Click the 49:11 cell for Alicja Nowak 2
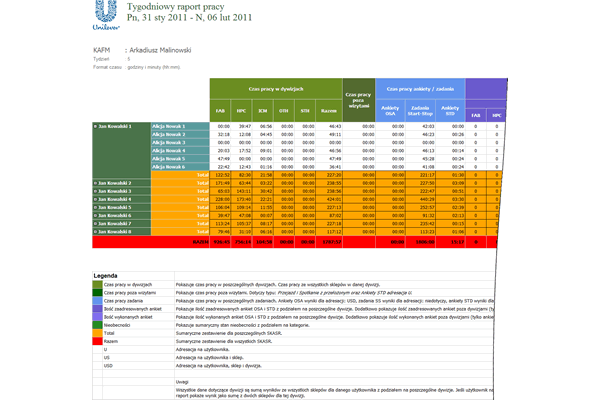Viewport: 600px width, 400px height. [329, 134]
